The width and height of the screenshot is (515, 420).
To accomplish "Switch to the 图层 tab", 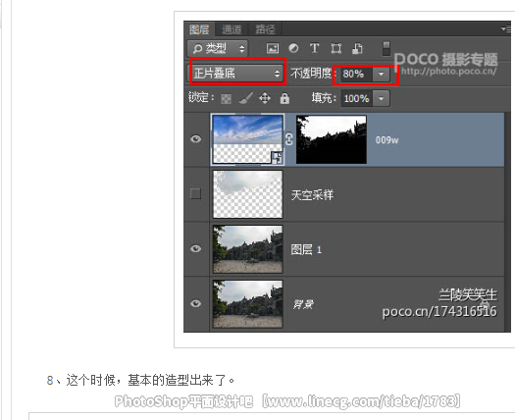I will pos(199,29).
